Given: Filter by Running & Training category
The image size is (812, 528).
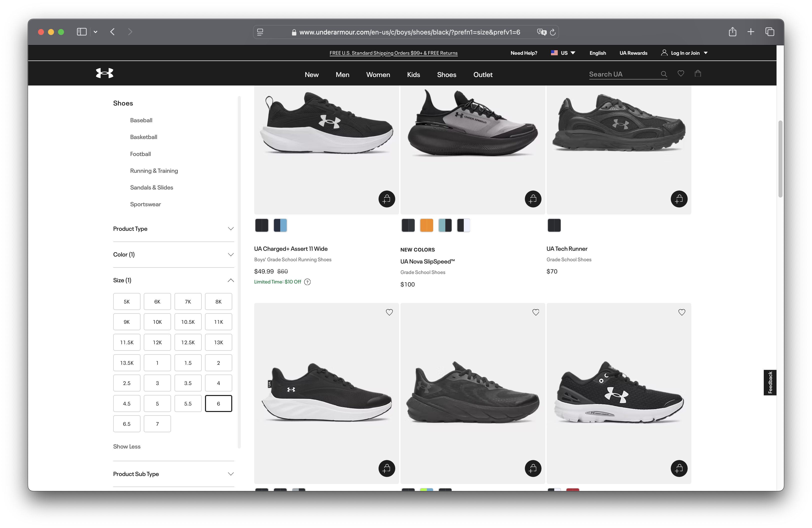Looking at the screenshot, I should 154,170.
